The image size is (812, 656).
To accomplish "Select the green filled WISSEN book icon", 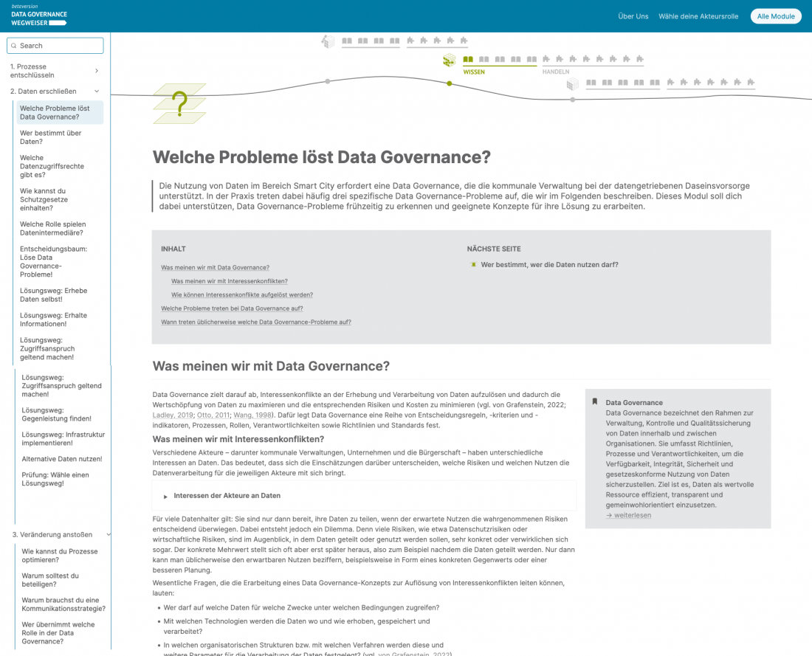I will 468,59.
